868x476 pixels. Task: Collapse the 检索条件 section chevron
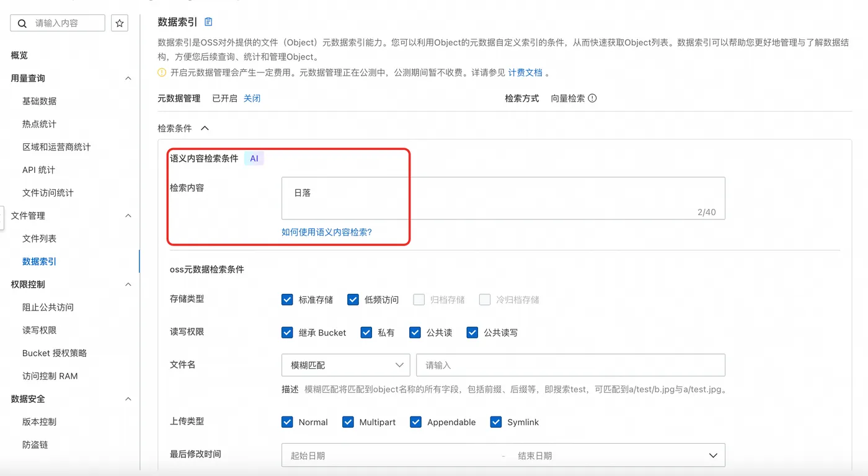point(205,128)
